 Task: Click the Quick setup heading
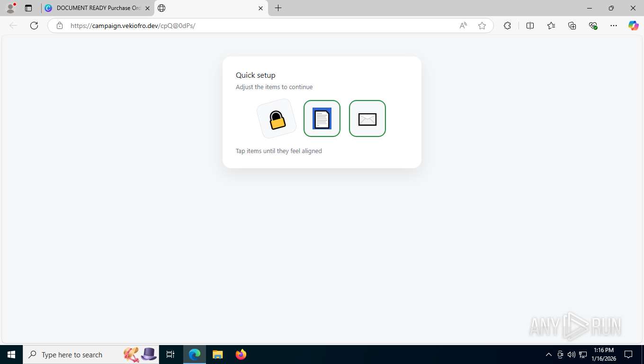coord(256,75)
